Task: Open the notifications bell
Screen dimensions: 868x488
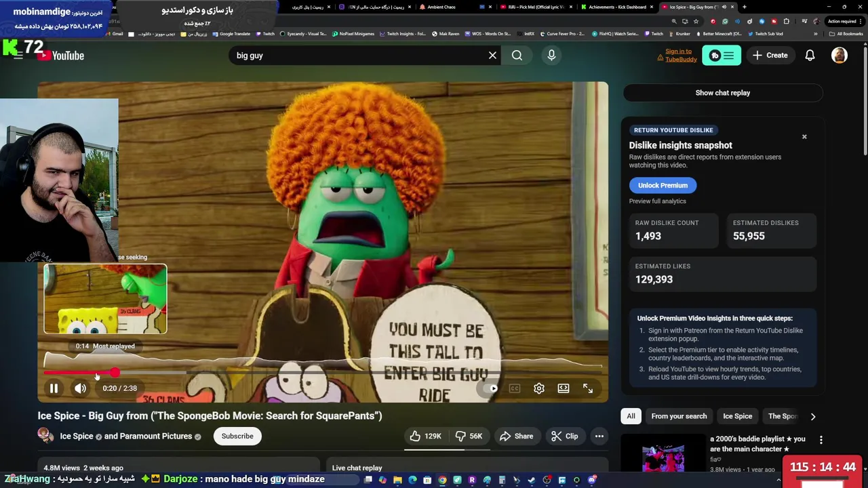Action: pyautogui.click(x=810, y=56)
